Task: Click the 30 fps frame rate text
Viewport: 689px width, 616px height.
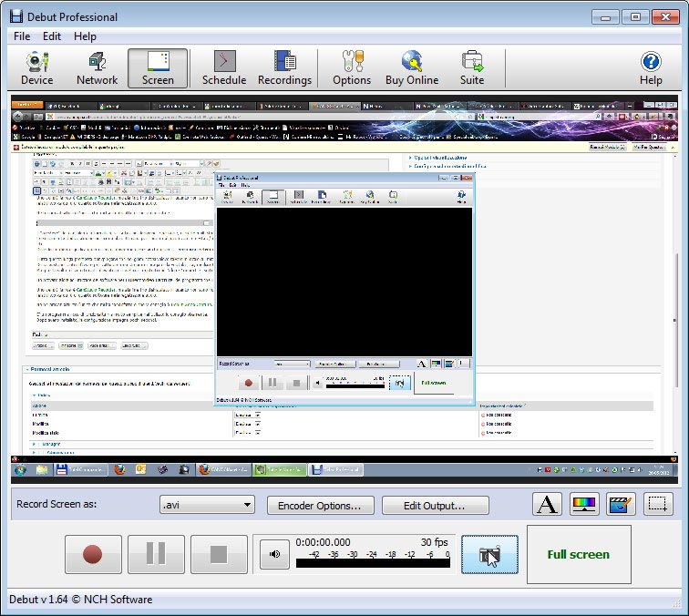Action: click(x=434, y=542)
